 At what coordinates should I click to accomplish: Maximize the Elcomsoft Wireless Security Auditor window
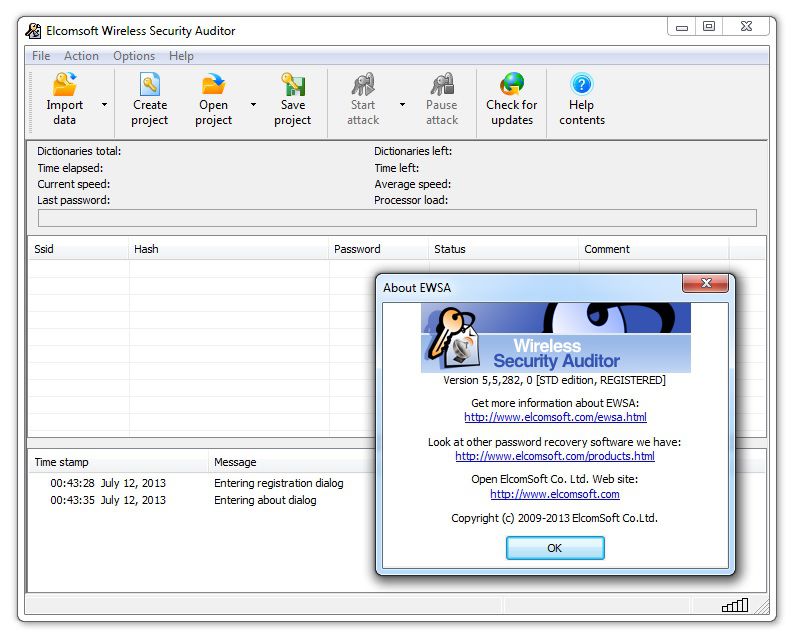click(709, 26)
